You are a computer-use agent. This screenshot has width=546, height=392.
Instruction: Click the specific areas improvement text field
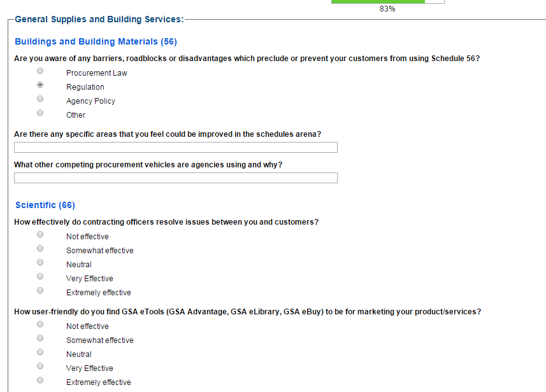[x=175, y=148]
